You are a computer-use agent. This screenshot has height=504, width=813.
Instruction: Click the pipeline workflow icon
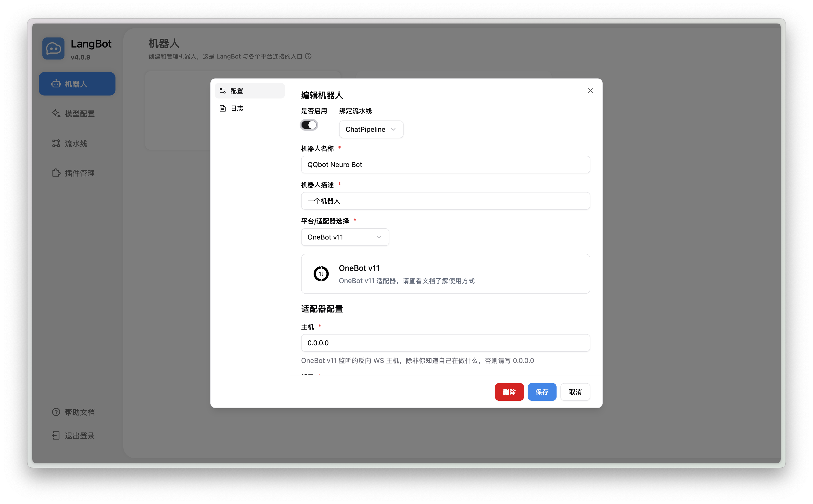56,143
